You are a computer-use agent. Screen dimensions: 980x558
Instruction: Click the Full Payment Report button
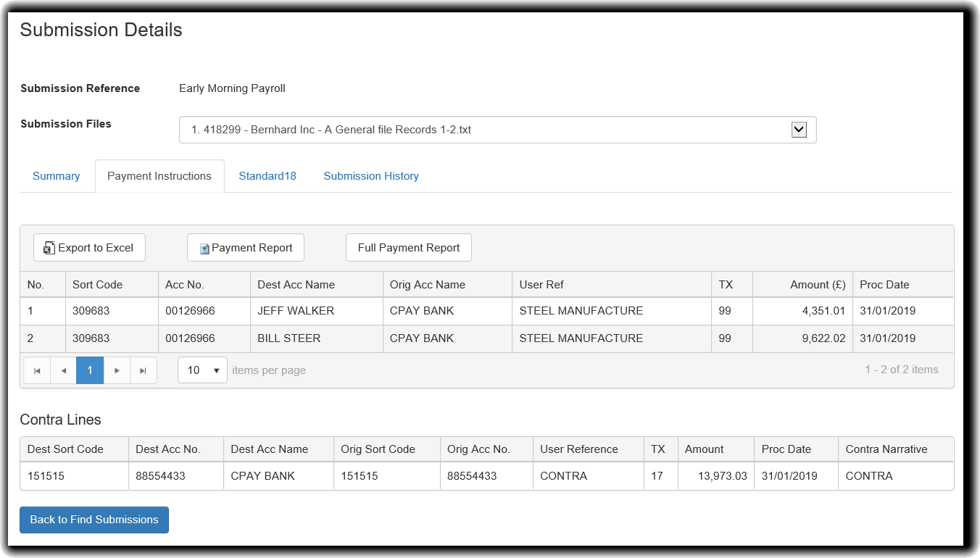(x=409, y=248)
